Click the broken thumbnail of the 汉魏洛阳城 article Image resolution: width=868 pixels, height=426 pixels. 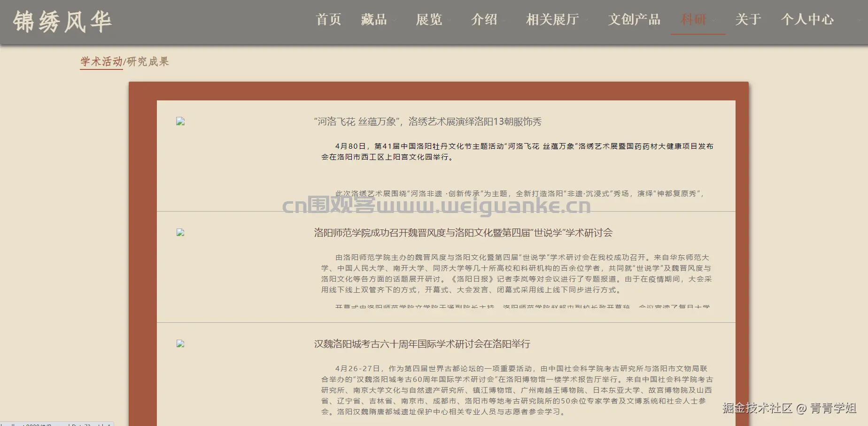click(180, 343)
